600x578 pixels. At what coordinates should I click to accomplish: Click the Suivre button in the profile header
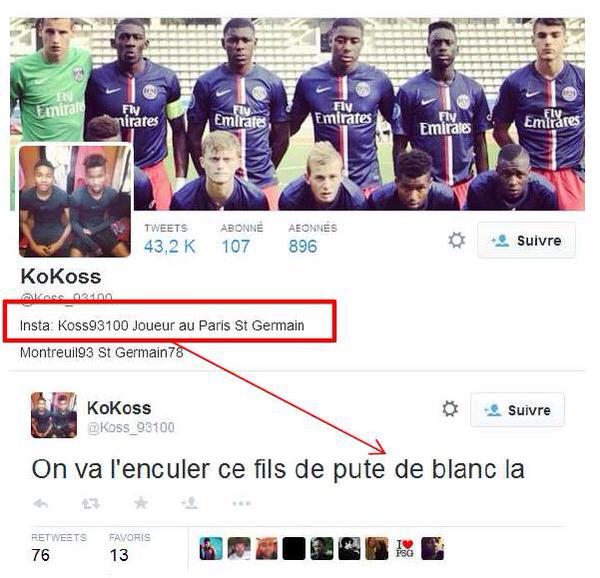click(526, 241)
